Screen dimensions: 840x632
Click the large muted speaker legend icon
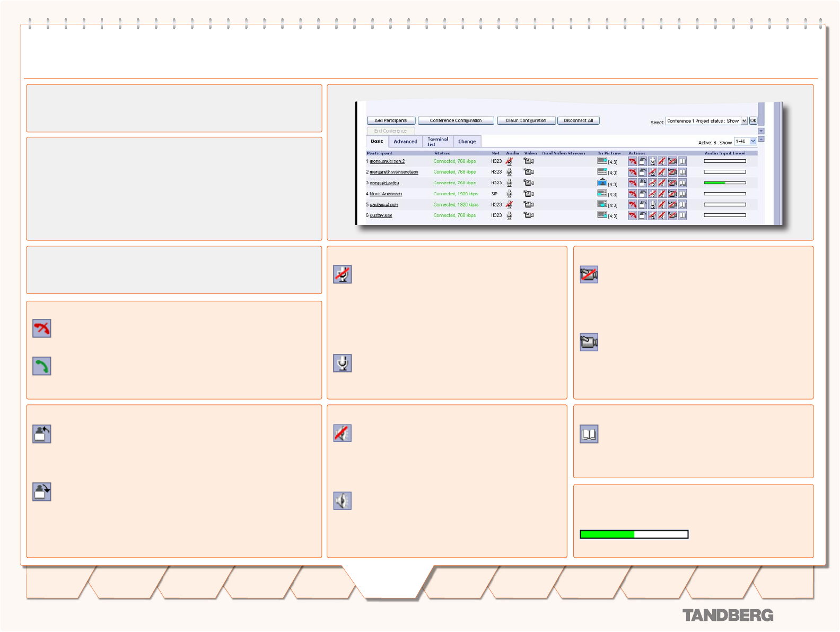(x=343, y=433)
